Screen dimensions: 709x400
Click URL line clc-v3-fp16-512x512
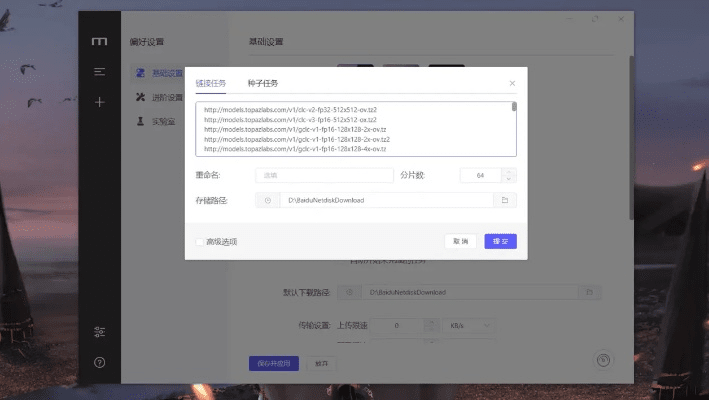[290, 120]
